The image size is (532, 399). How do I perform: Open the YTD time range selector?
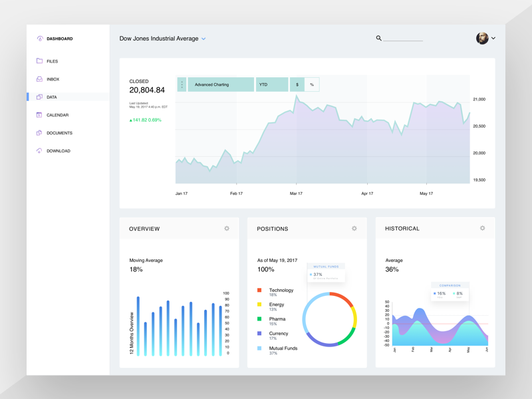[x=272, y=84]
